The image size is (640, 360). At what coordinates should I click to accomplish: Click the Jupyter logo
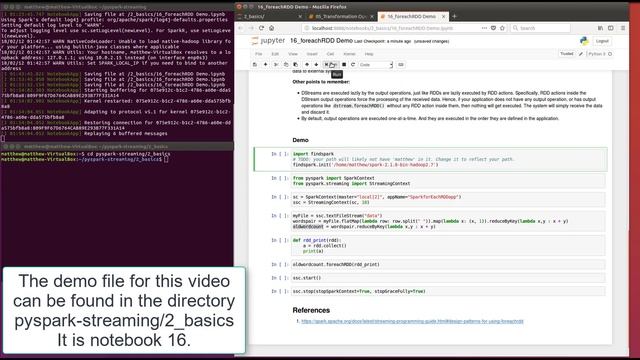click(x=268, y=41)
